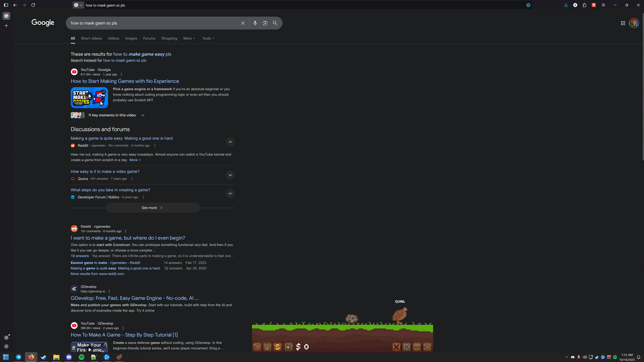Open GDevelop: Free, Fast, Easy Game Engine link
Viewport: 644px width, 362px height.
(x=135, y=298)
